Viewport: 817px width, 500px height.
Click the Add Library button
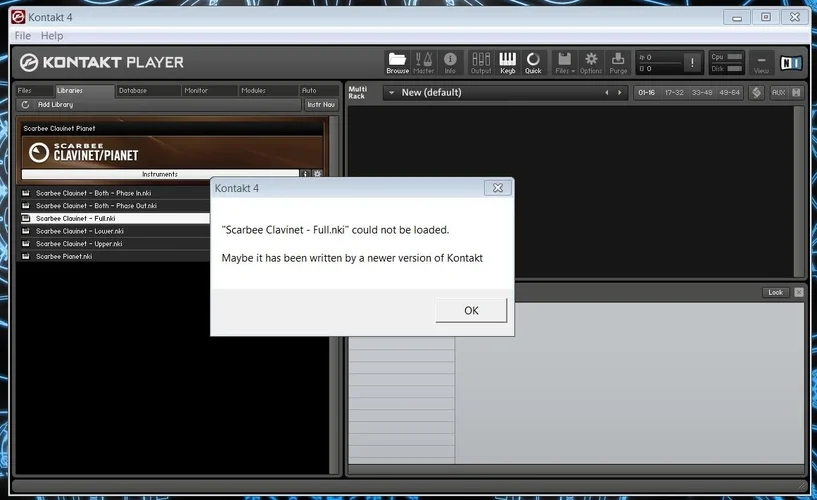pyautogui.click(x=55, y=105)
